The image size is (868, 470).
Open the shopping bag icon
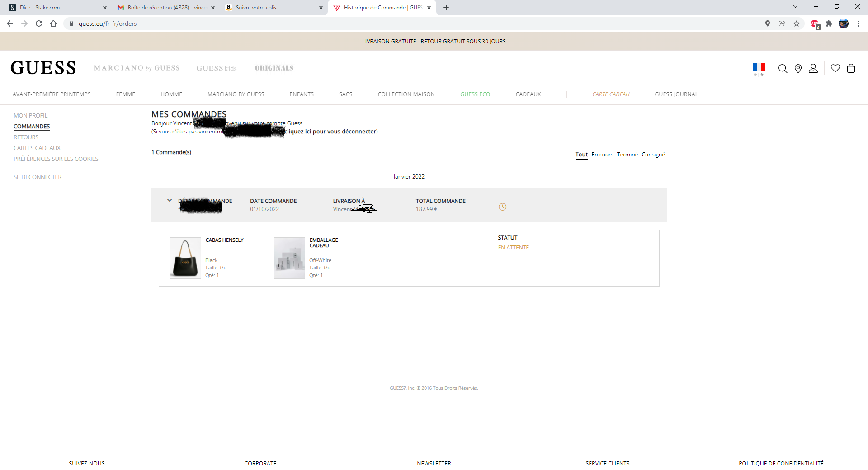click(x=851, y=68)
